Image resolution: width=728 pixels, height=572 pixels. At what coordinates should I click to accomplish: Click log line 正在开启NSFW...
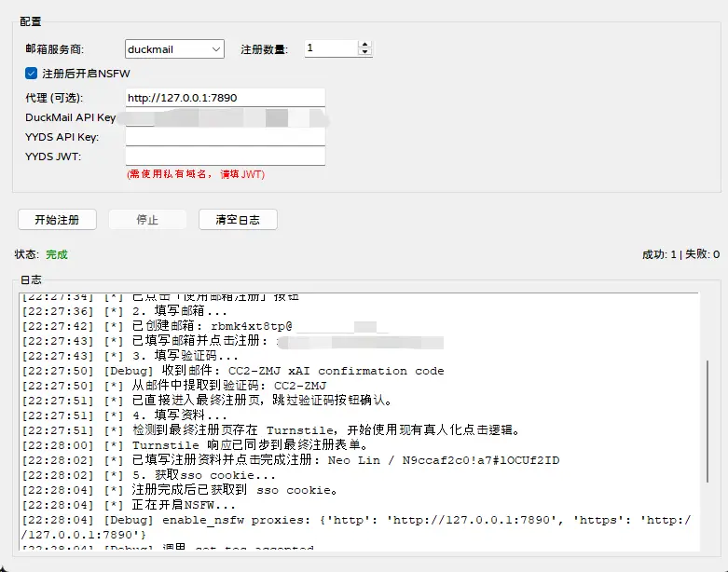click(129, 505)
